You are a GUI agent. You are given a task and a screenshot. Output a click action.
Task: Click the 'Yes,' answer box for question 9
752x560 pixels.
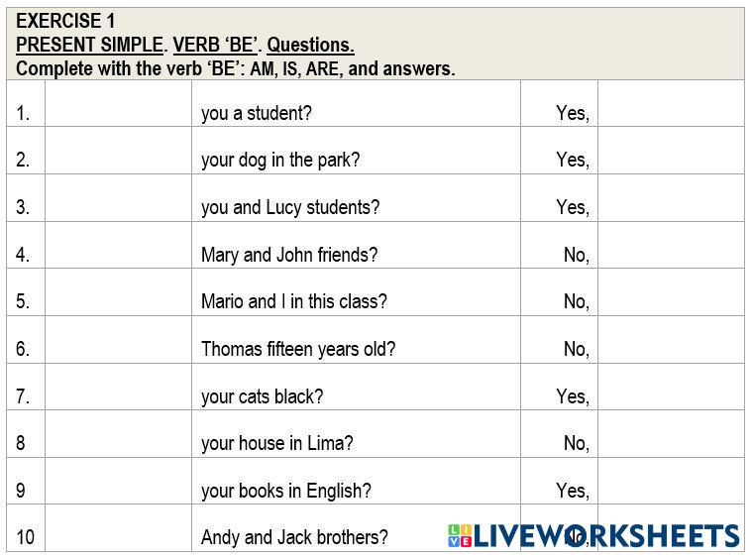(x=671, y=482)
